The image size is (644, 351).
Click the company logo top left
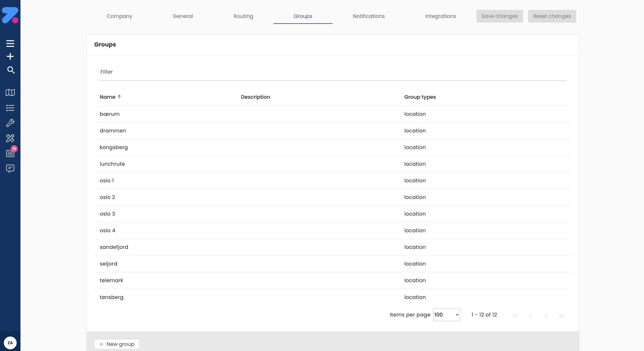pos(10,15)
